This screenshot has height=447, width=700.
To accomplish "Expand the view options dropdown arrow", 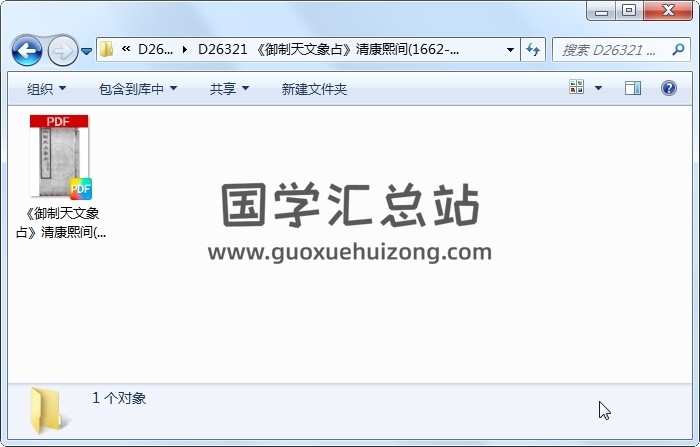I will point(598,88).
